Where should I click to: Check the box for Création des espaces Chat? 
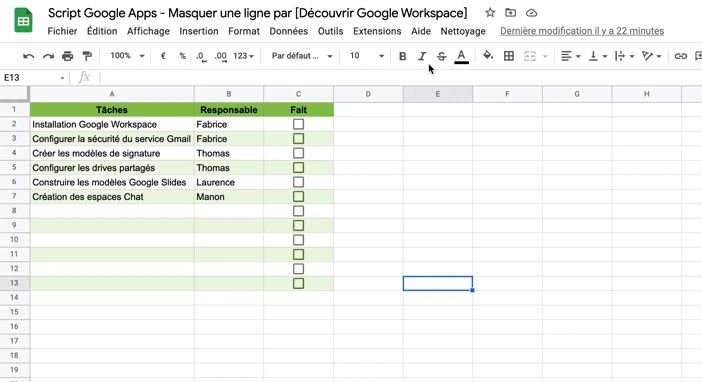coord(299,197)
